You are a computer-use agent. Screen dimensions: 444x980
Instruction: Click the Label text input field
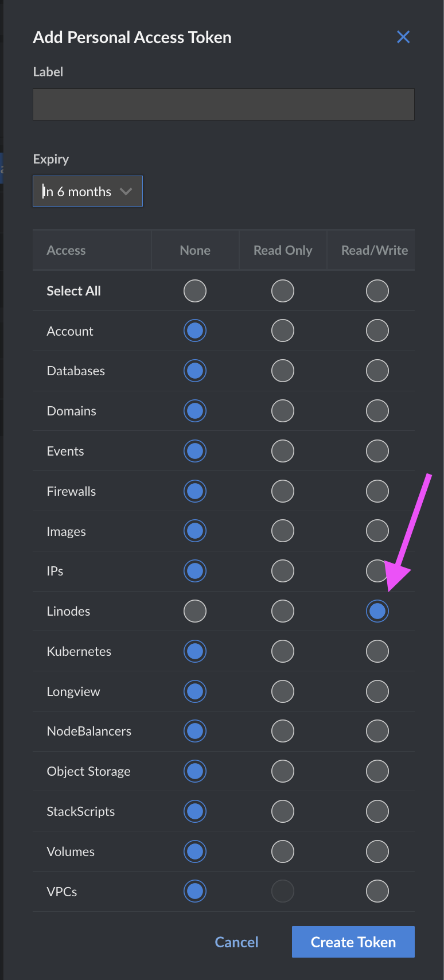223,104
